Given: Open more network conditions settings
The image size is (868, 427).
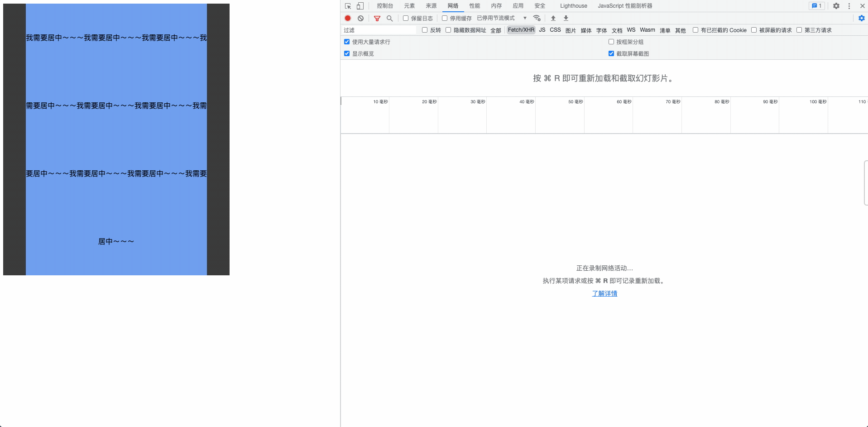Looking at the screenshot, I should [x=537, y=18].
